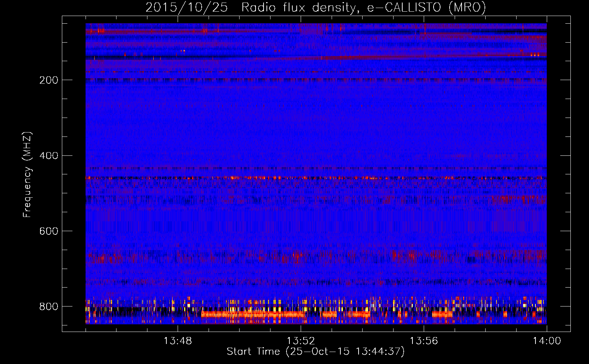Image resolution: width=589 pixels, height=364 pixels.
Task: Click the plot title mentioning e-CALLISTO (MRO)
Action: pos(316,8)
